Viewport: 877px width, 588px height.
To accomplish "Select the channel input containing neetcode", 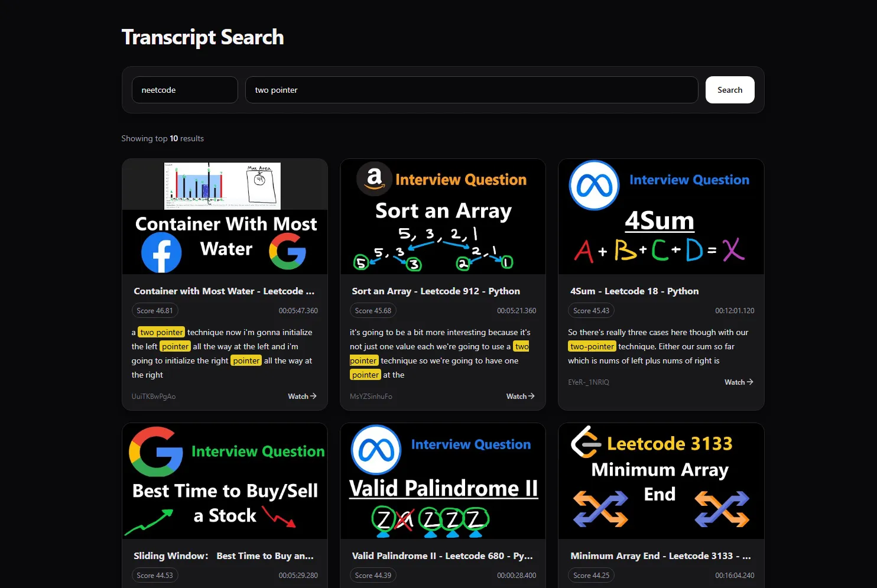I will click(184, 90).
